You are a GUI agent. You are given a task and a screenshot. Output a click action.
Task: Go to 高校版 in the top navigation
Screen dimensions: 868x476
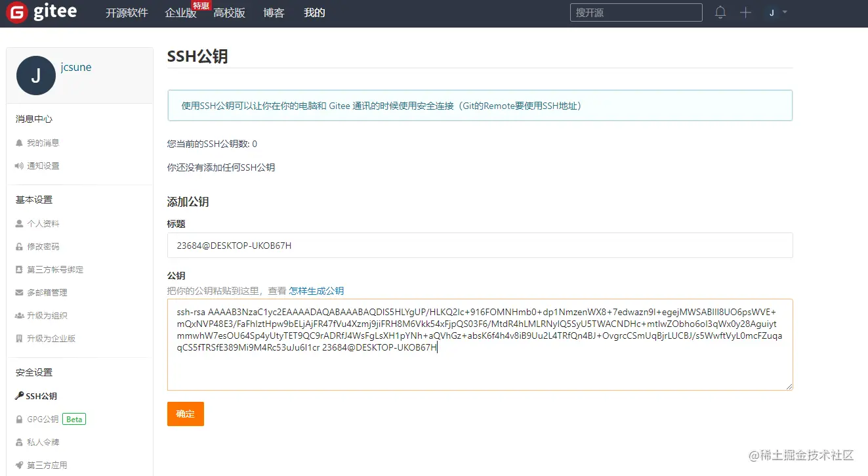point(230,12)
